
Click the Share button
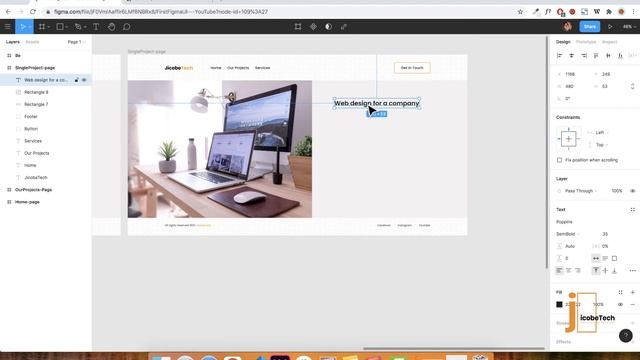(x=590, y=27)
